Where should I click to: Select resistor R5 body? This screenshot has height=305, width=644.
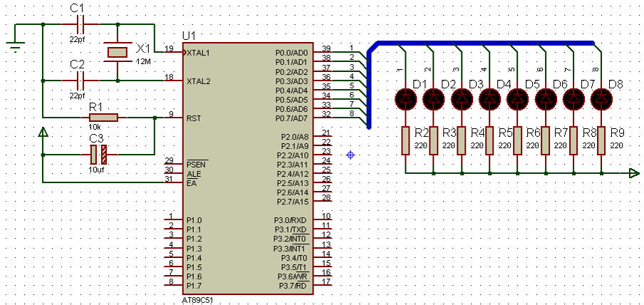point(489,140)
